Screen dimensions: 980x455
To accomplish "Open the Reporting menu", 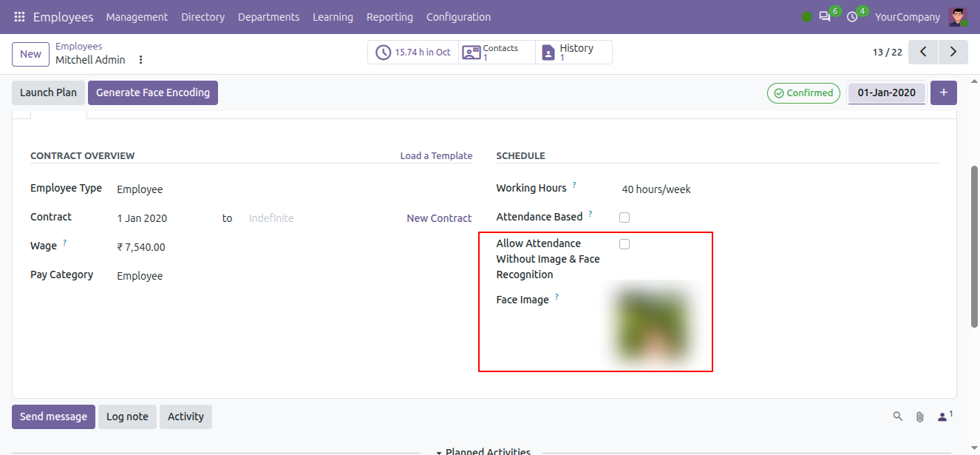I will click(x=389, y=17).
